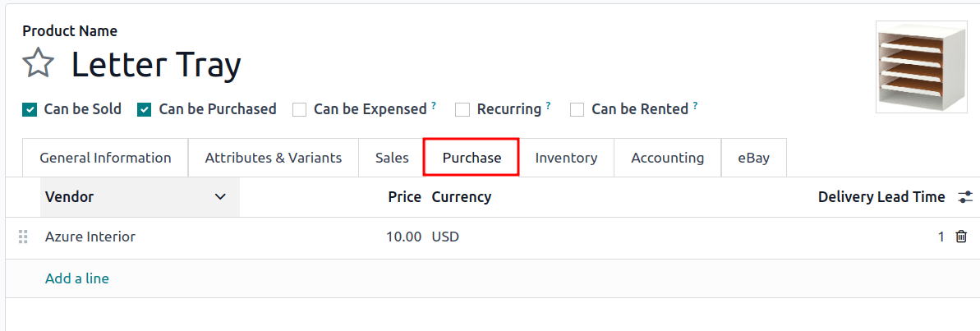The image size is (980, 331).
Task: Click the Add a line link
Action: 77,278
